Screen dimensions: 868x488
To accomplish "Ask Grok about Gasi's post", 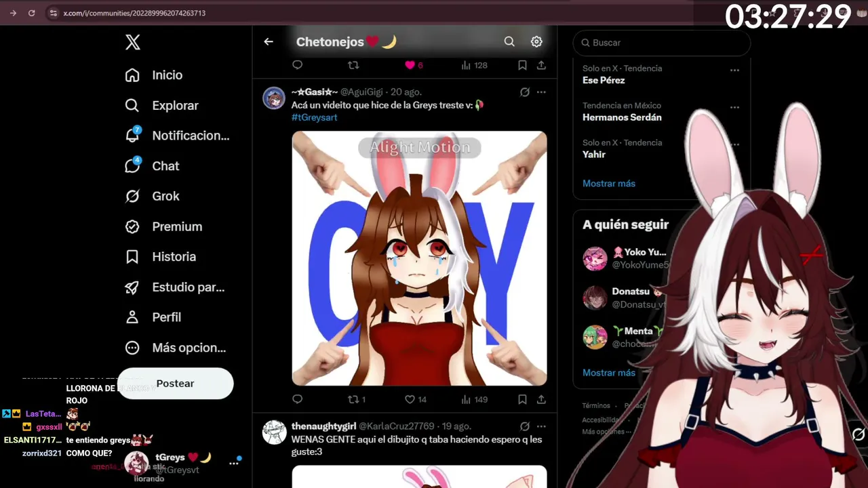I will point(525,92).
